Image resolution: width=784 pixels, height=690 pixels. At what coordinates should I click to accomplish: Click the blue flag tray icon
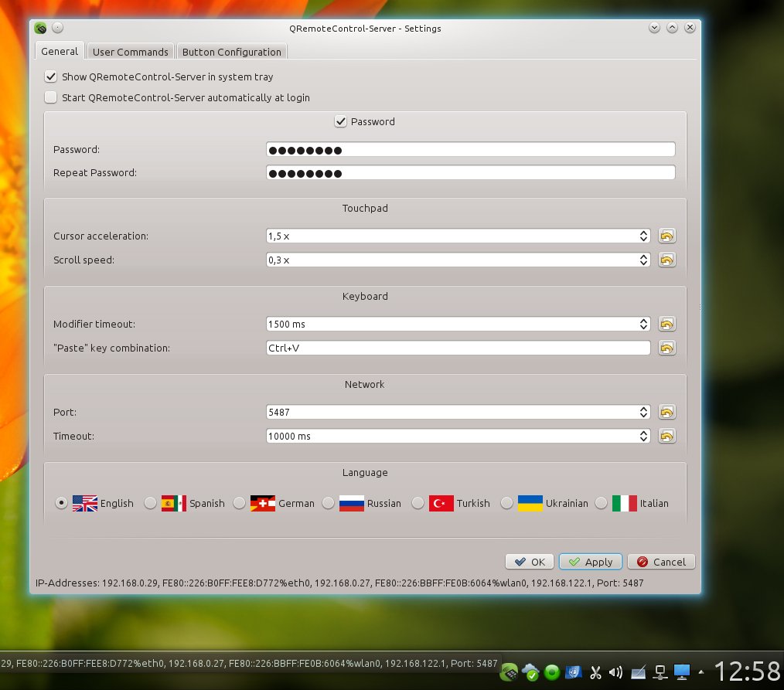click(574, 672)
